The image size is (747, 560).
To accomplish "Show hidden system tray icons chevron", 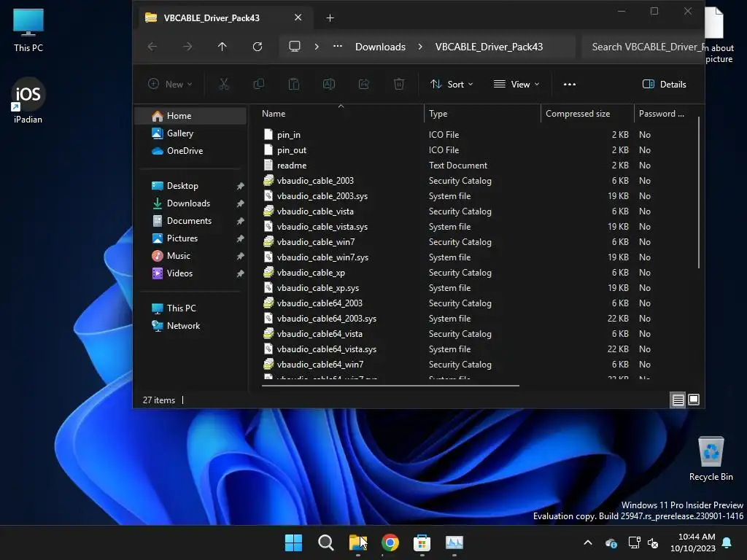I will [x=588, y=542].
